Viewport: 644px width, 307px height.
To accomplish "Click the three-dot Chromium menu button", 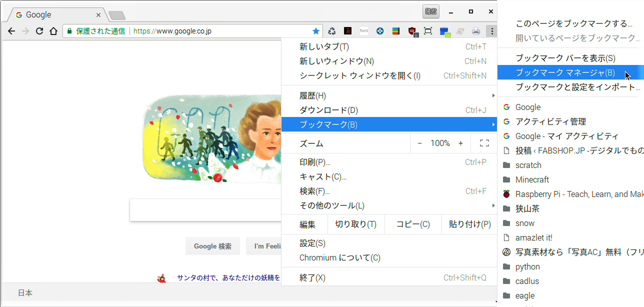I will 492,31.
